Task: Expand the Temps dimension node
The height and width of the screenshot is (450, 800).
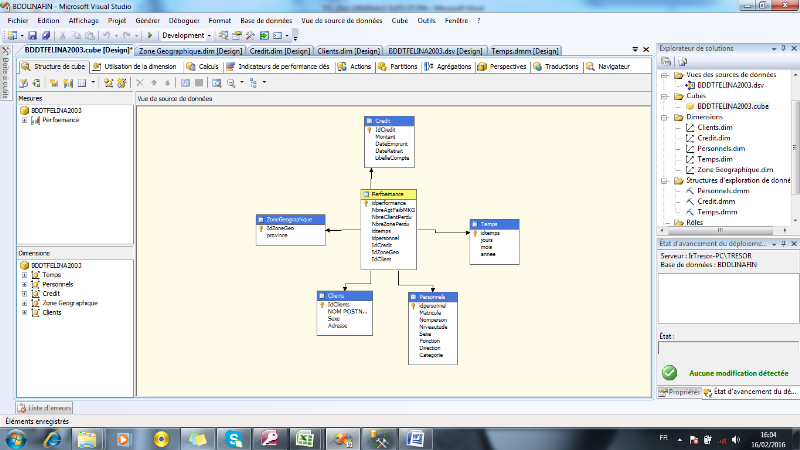Action: (23, 274)
